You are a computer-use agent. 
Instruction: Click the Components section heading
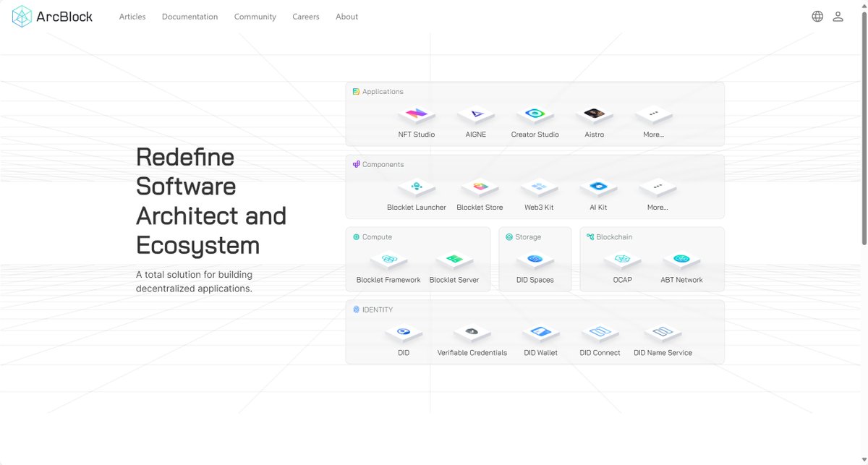pos(378,165)
